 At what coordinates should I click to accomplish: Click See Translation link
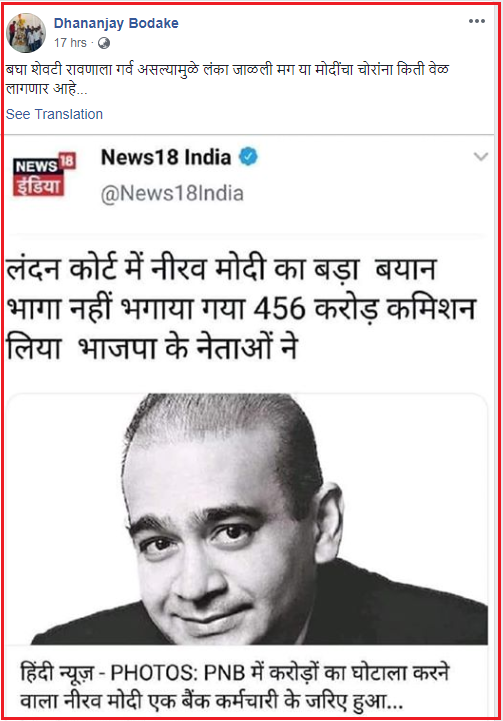point(54,114)
